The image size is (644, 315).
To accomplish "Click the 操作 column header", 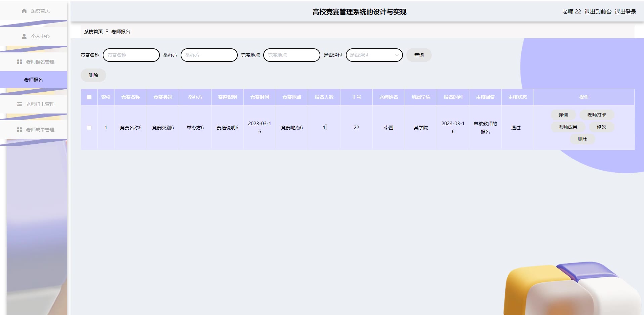I will click(584, 97).
